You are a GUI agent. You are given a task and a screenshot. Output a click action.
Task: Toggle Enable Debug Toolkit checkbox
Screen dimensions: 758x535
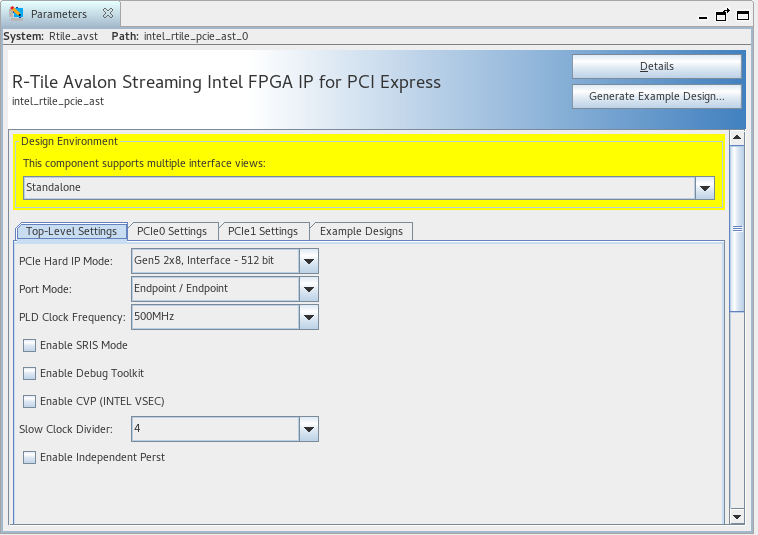(x=30, y=374)
